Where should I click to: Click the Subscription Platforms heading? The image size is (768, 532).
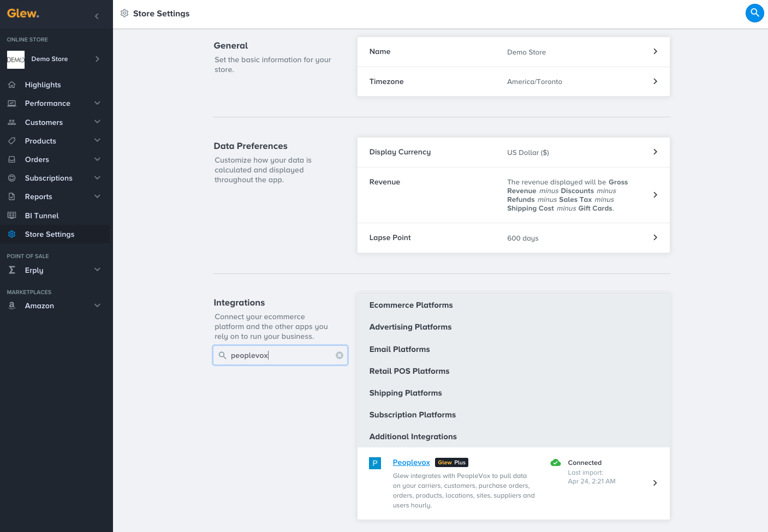pyautogui.click(x=413, y=415)
